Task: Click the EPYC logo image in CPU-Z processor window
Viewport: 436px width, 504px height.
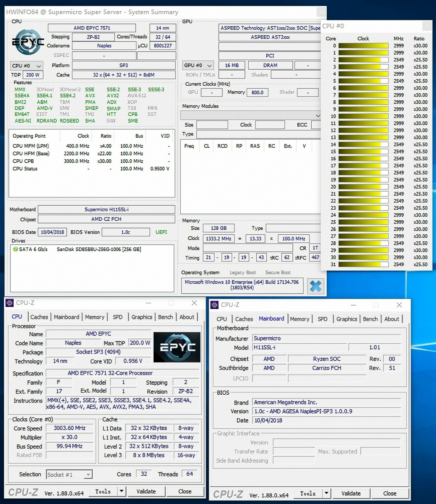Action: (177, 347)
